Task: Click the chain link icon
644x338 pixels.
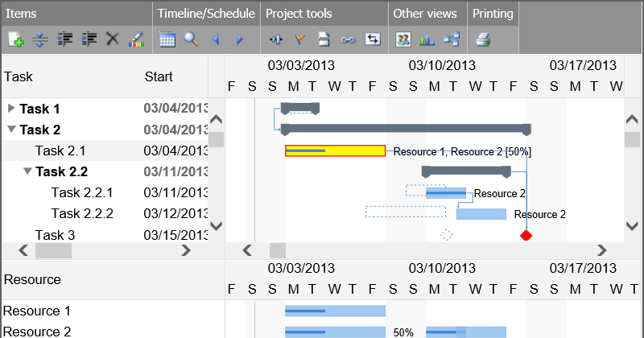Action: click(x=348, y=39)
